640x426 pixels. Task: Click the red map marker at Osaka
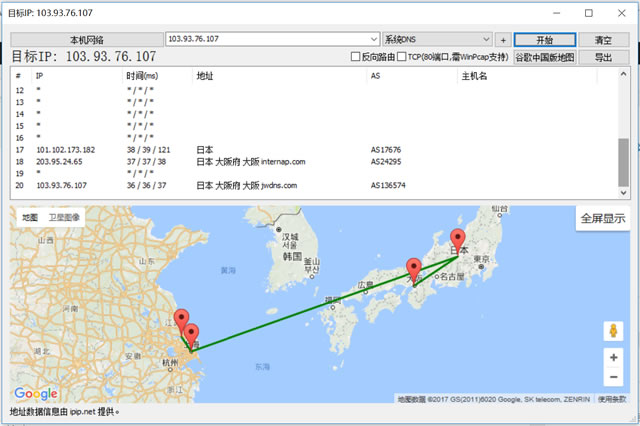tap(414, 269)
